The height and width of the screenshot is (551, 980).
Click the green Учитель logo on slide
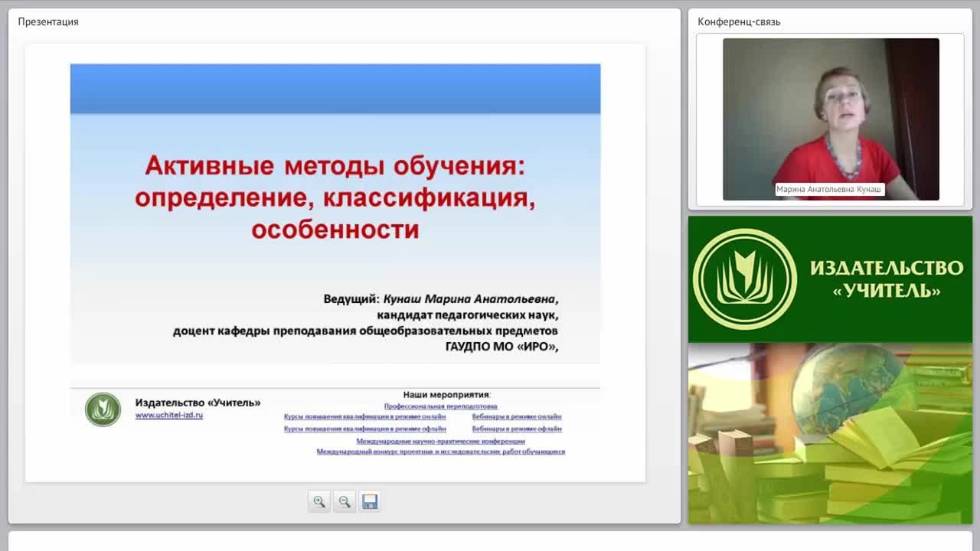pyautogui.click(x=103, y=409)
